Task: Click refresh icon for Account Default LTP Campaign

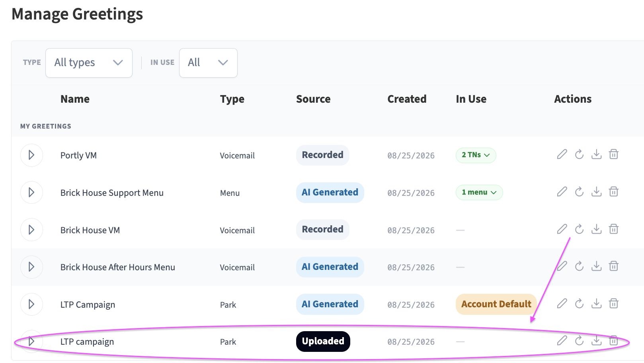Action: [x=579, y=304]
